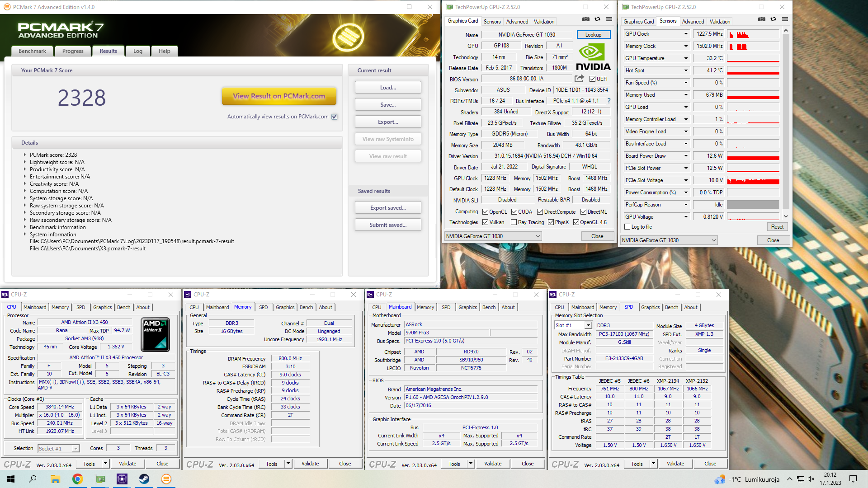
Task: Open Validation tab in GPU-Z Sensors window
Action: tap(720, 21)
